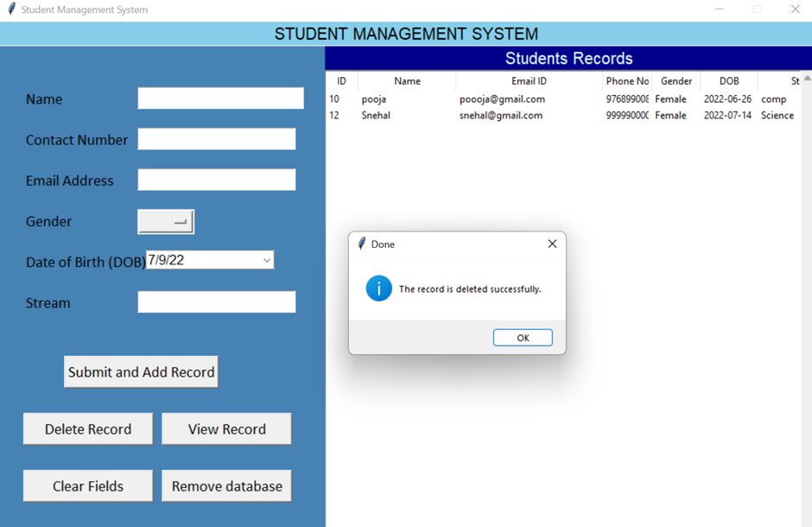
Task: Open the Gender dropdown
Action: pyautogui.click(x=164, y=221)
